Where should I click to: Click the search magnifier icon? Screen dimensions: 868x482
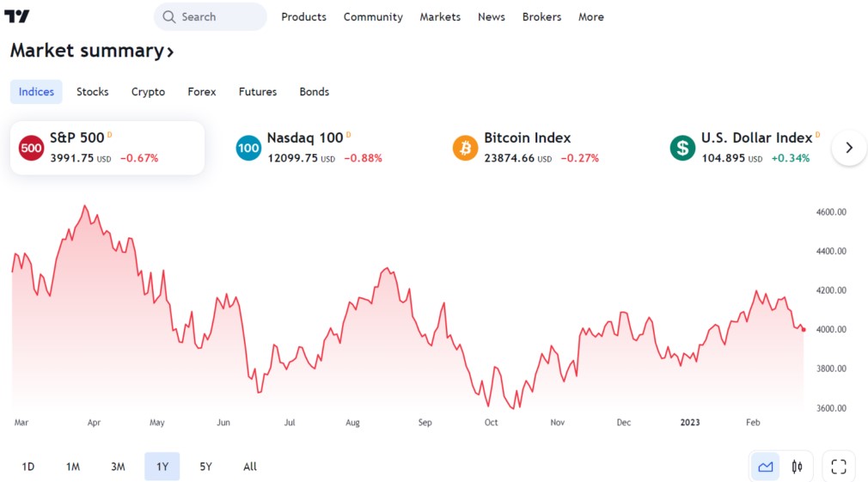(168, 16)
